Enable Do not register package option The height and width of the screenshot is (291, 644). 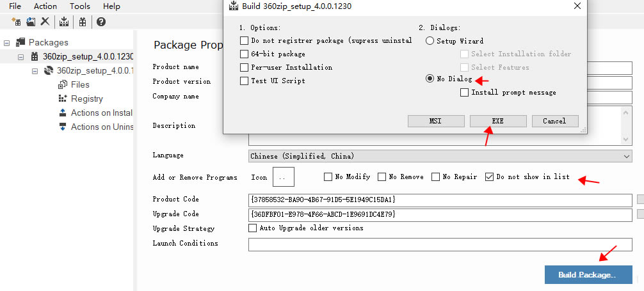[244, 41]
